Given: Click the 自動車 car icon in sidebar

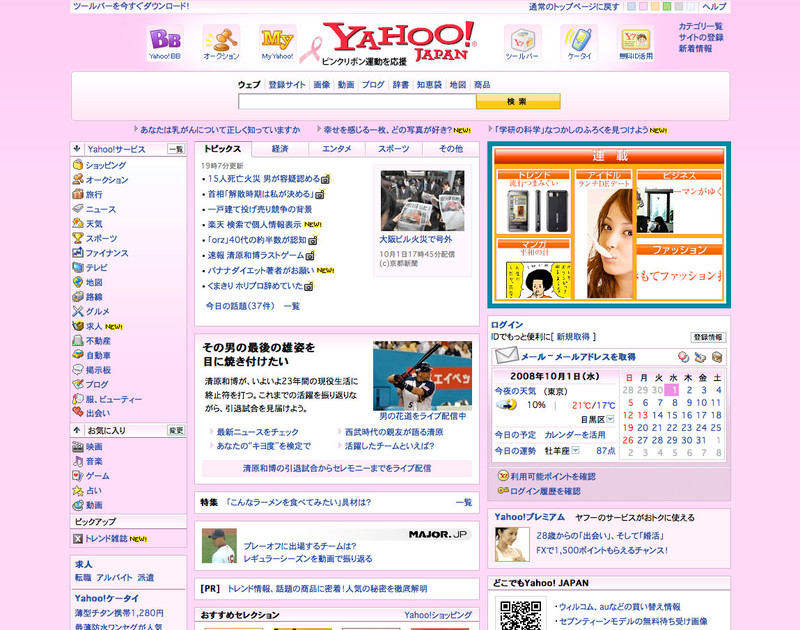Looking at the screenshot, I should [x=78, y=355].
